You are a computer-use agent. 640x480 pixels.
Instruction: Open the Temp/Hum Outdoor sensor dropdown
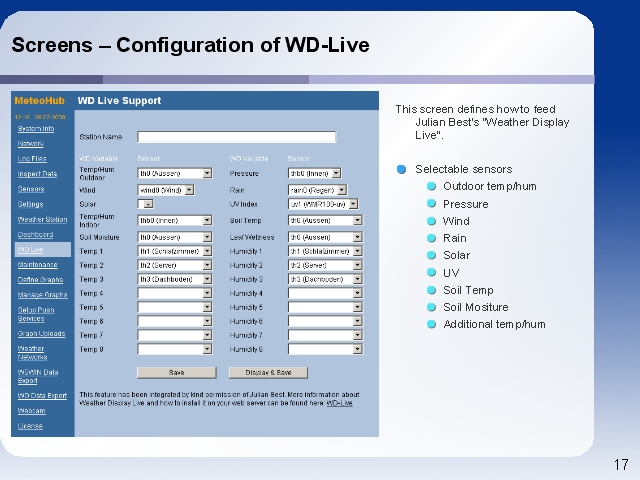174,173
